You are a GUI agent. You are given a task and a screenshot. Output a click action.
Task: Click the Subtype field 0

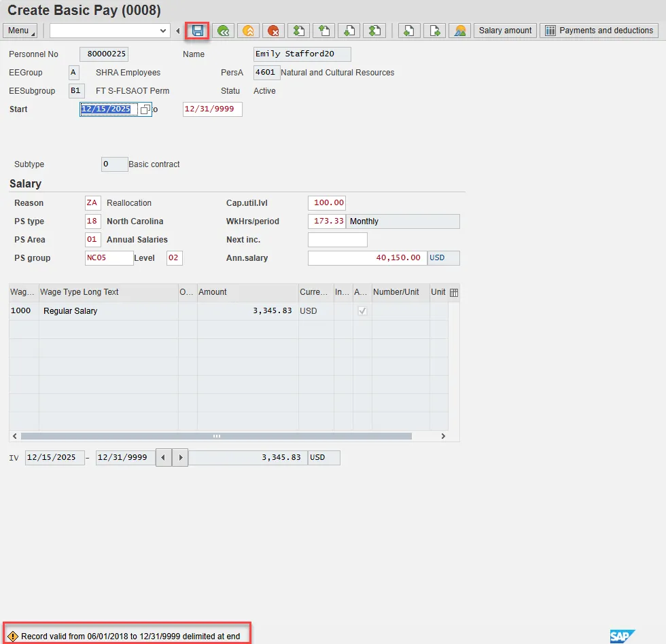point(115,164)
